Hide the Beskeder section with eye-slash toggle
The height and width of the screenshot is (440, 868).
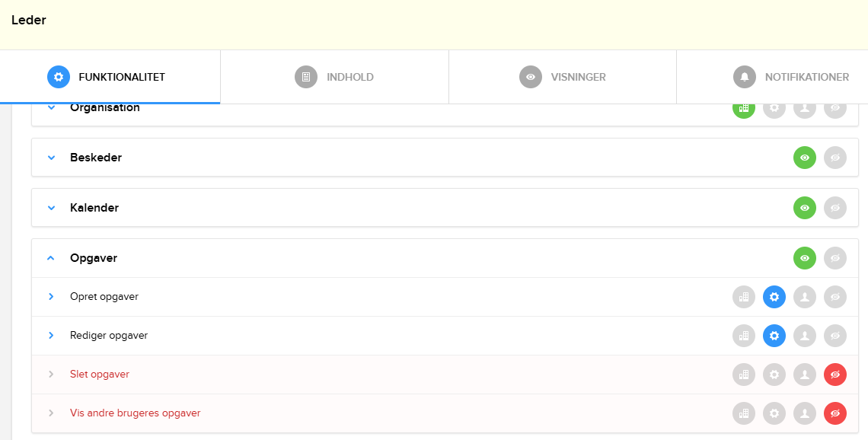pos(835,158)
